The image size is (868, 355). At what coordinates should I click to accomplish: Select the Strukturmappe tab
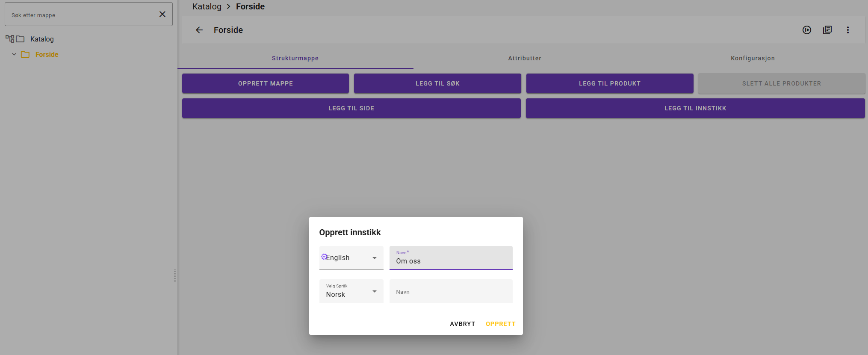pyautogui.click(x=295, y=58)
